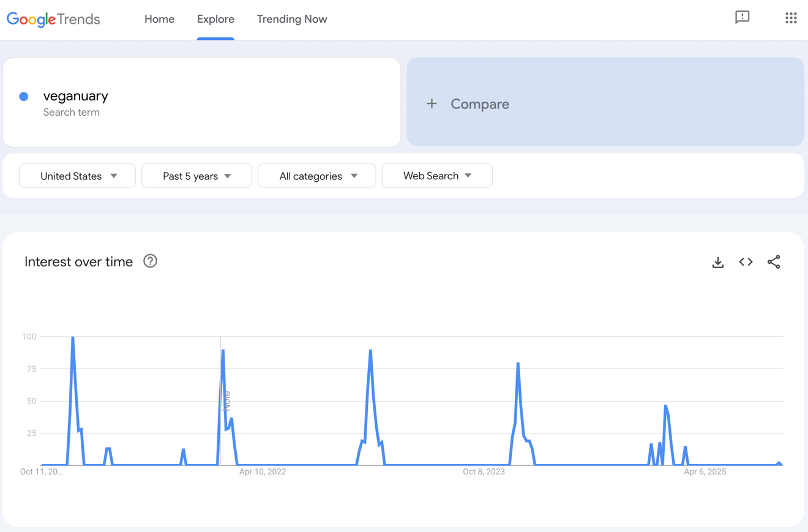
Task: Select the Explore tab
Action: 215,19
